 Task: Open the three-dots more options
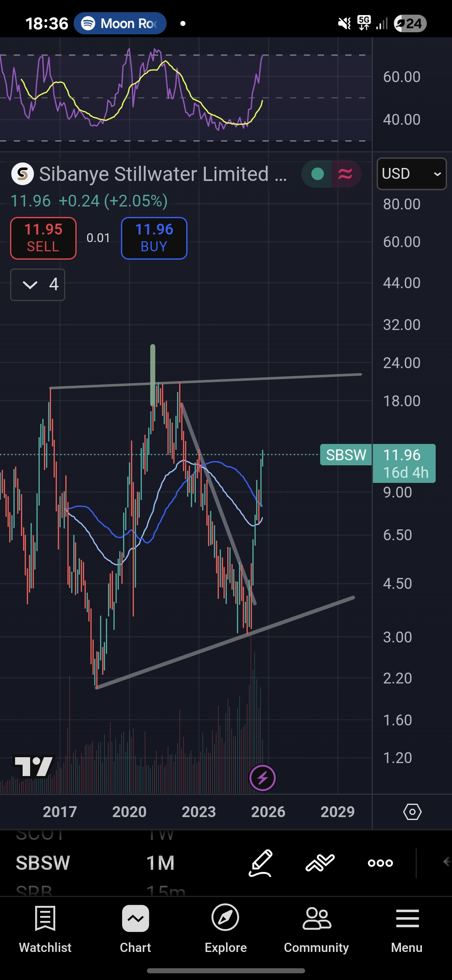click(x=380, y=863)
